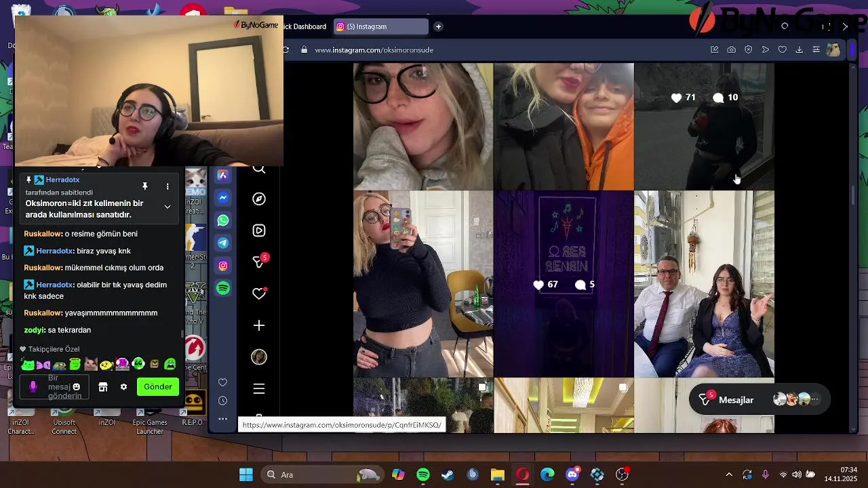Open Instagram hamburger More menu
Image resolution: width=868 pixels, height=488 pixels.
click(x=259, y=389)
